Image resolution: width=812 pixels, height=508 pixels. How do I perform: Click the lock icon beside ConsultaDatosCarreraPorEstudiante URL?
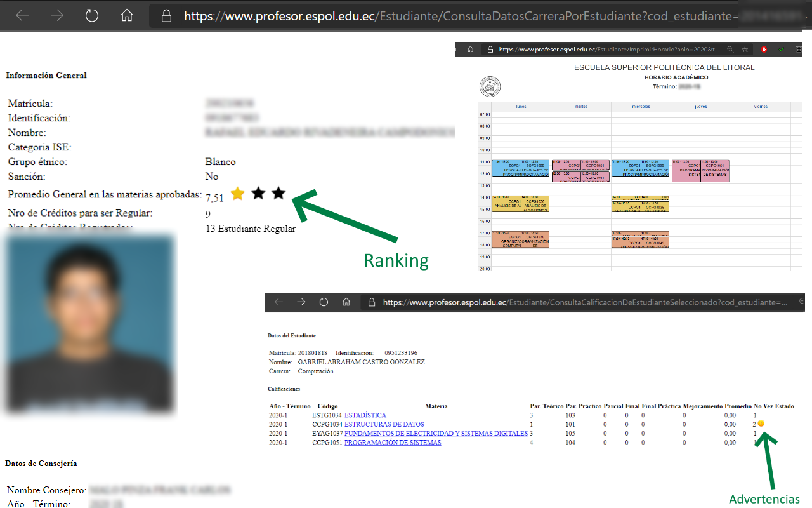click(167, 15)
